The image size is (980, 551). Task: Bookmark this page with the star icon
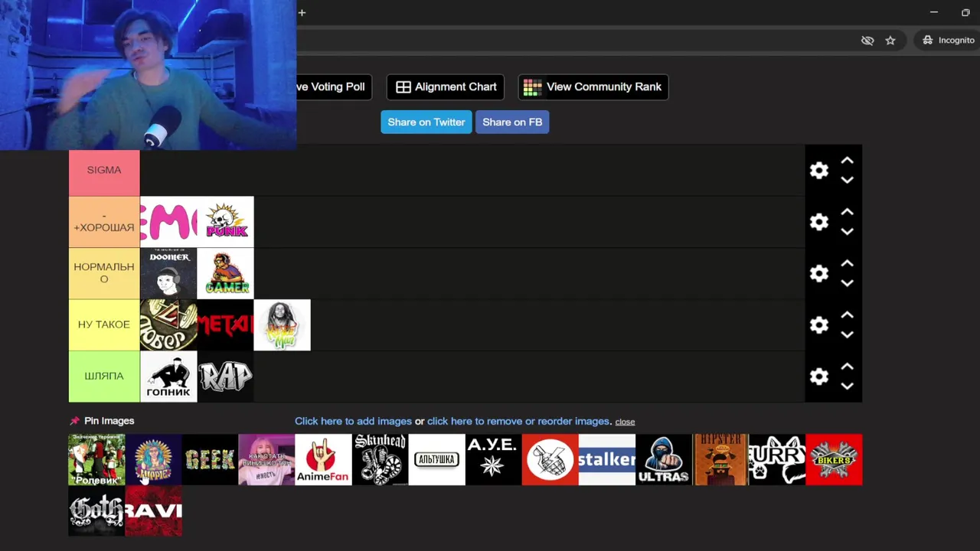coord(890,41)
